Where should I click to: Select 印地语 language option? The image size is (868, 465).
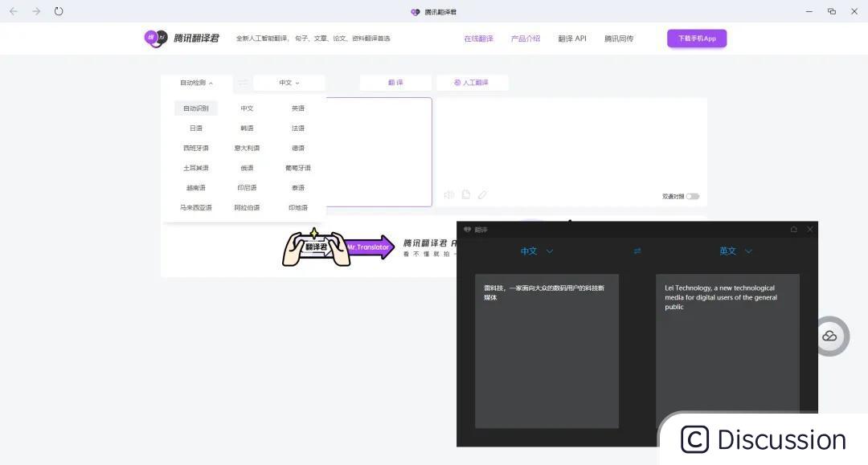pos(298,208)
